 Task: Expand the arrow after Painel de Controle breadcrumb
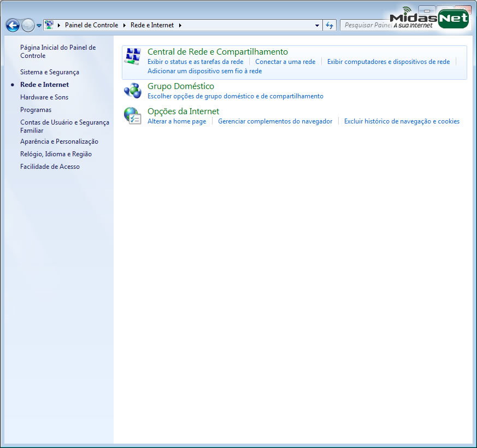125,25
